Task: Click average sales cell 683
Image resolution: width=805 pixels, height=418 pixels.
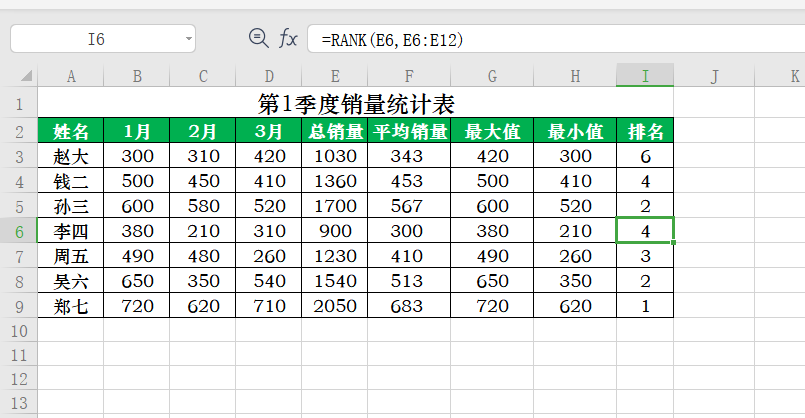Action: 409,306
